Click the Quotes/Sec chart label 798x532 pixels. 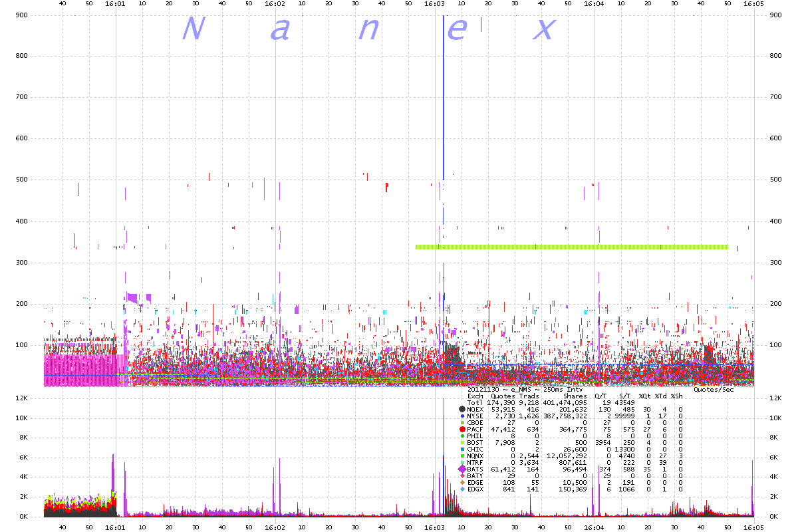point(714,390)
